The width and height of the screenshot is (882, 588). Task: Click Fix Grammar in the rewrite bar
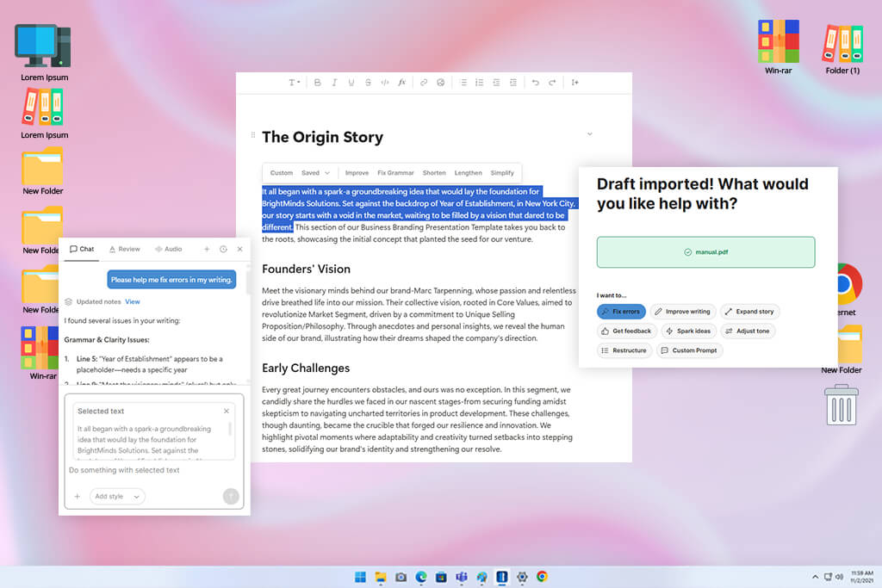pyautogui.click(x=395, y=173)
